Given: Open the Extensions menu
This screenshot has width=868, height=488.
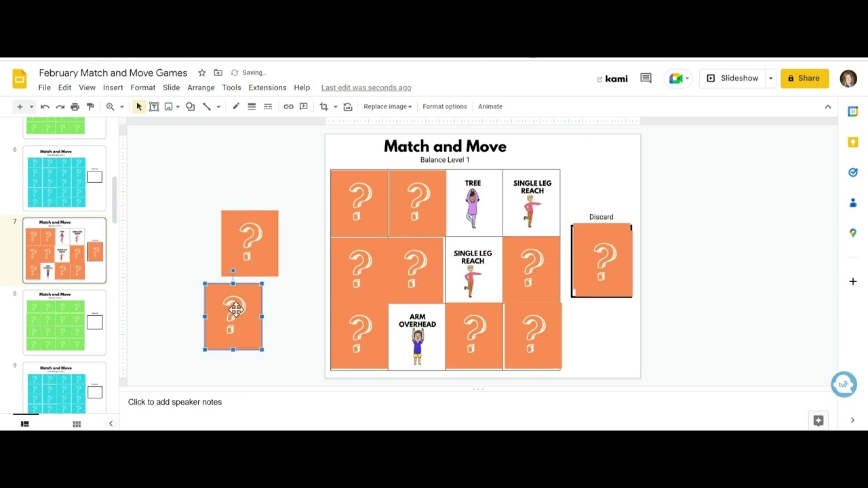Looking at the screenshot, I should [x=267, y=87].
